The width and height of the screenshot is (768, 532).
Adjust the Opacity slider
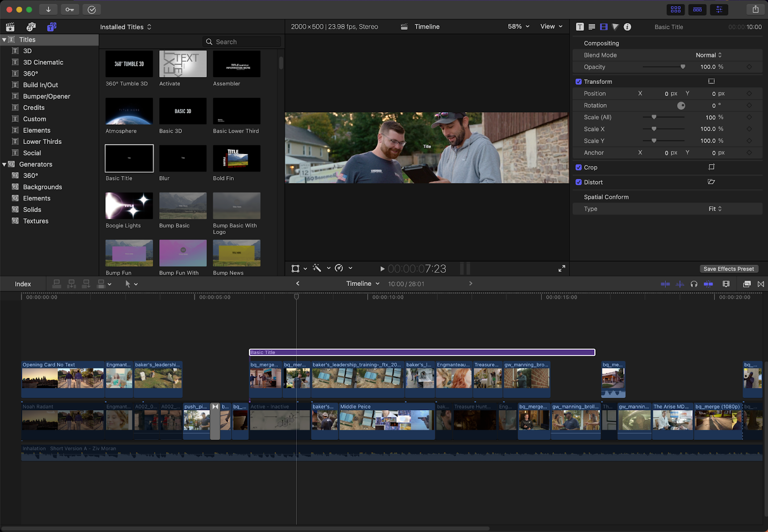tap(683, 67)
